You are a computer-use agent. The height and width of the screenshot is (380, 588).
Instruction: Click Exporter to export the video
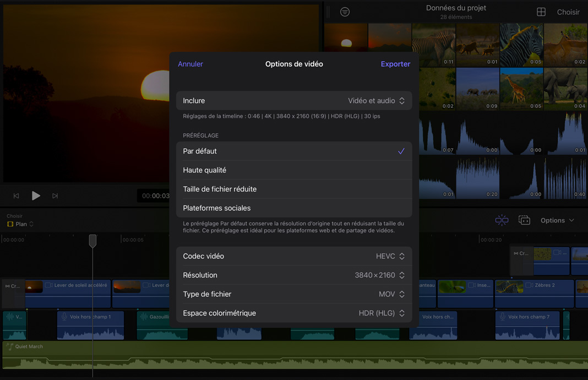click(x=395, y=63)
